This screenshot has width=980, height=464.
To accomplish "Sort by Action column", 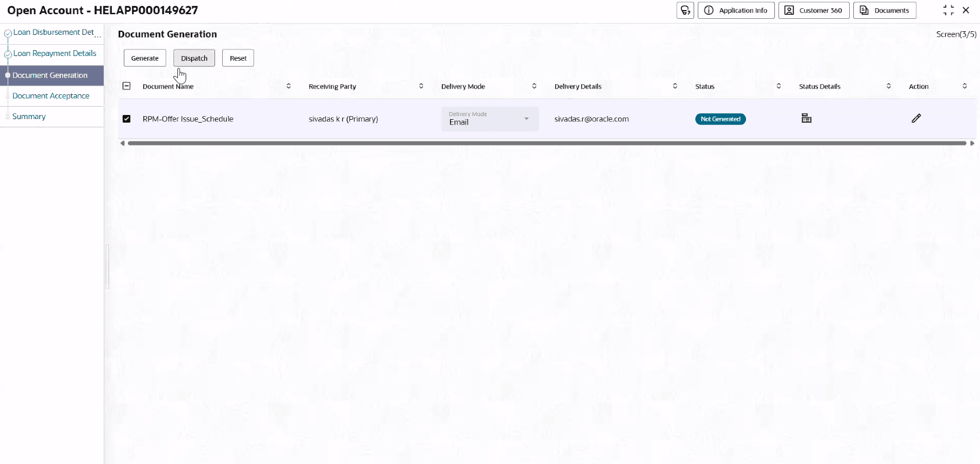I will point(965,86).
